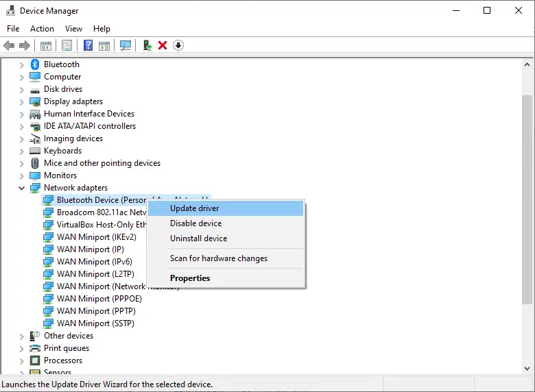Click the red X Uninstall device icon

pos(163,45)
